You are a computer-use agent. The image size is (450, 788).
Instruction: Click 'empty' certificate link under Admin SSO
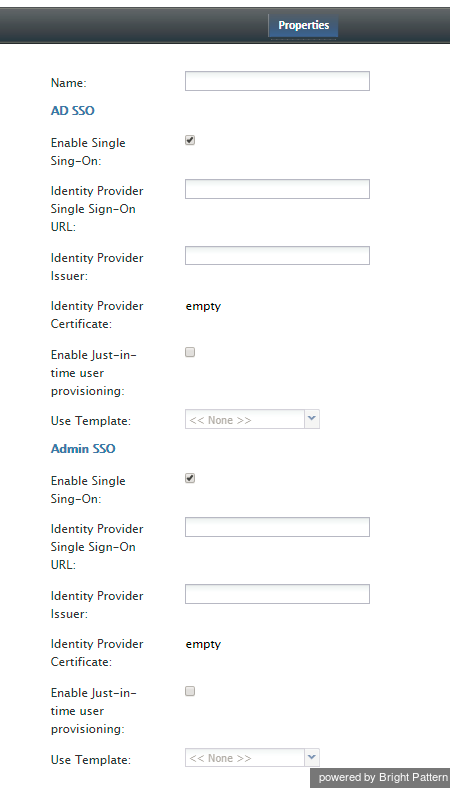[x=203, y=644]
